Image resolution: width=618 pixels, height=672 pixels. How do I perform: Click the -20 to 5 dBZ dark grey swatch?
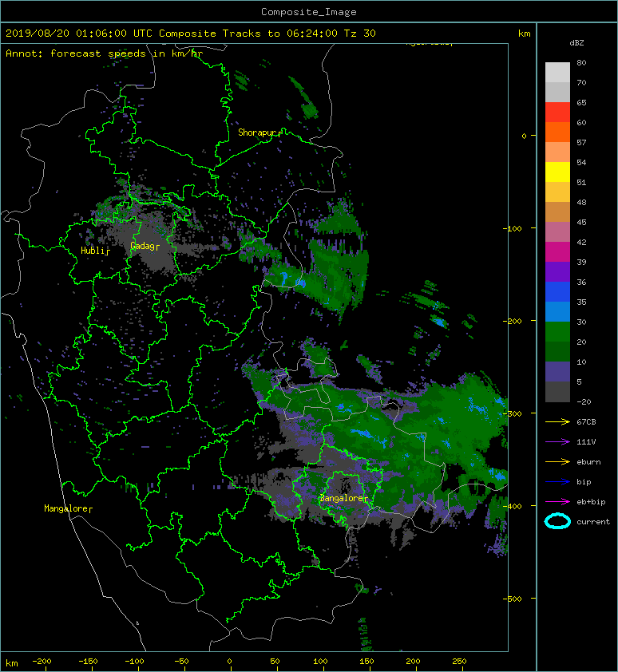(557, 391)
